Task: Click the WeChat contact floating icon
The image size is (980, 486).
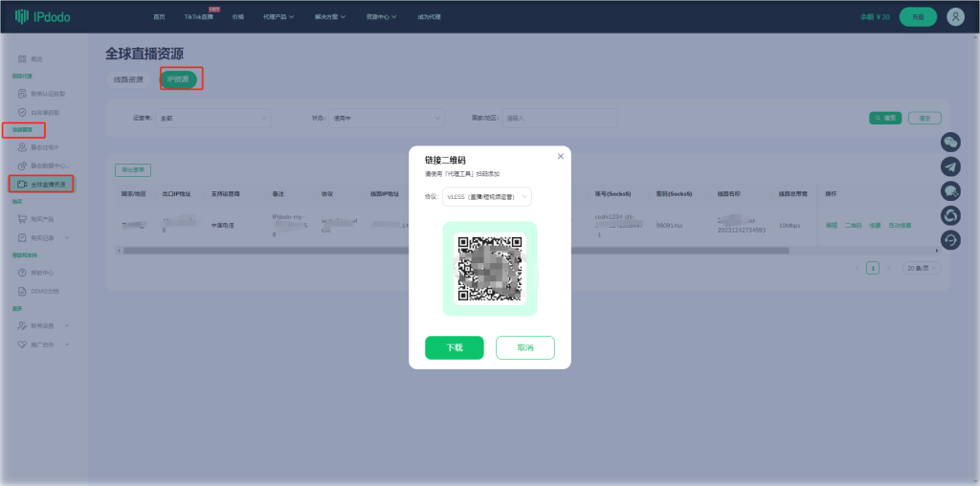Action: click(x=950, y=142)
